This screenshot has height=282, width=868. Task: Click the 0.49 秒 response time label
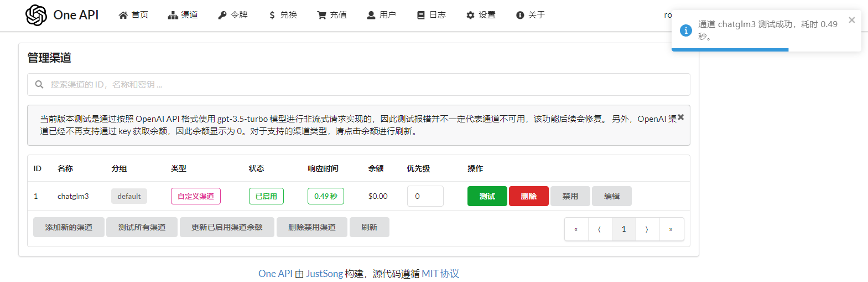point(326,196)
